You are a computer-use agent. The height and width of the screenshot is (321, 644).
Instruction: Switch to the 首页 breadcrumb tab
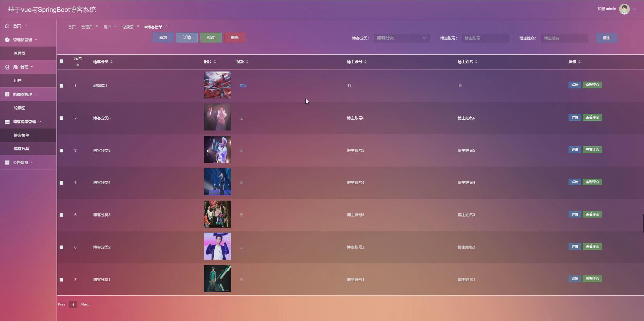tap(72, 27)
